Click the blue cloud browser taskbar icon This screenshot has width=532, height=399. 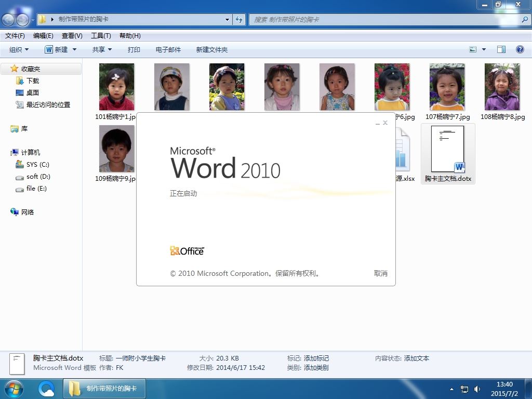tap(46, 389)
